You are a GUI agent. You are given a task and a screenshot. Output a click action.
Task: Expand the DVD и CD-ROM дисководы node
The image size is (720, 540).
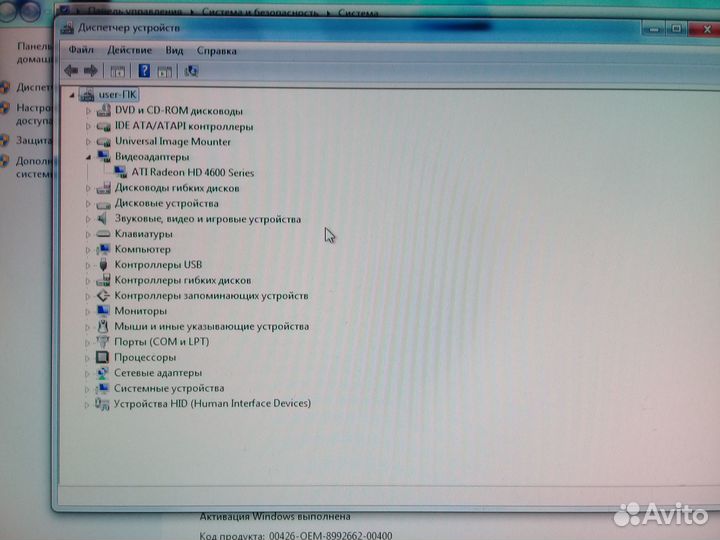pos(88,111)
